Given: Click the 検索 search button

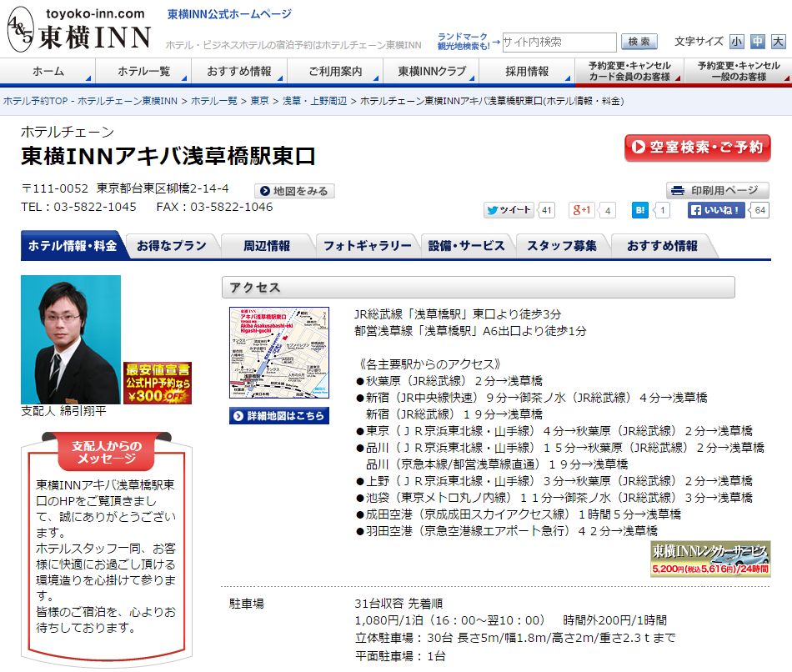Looking at the screenshot, I should (639, 42).
